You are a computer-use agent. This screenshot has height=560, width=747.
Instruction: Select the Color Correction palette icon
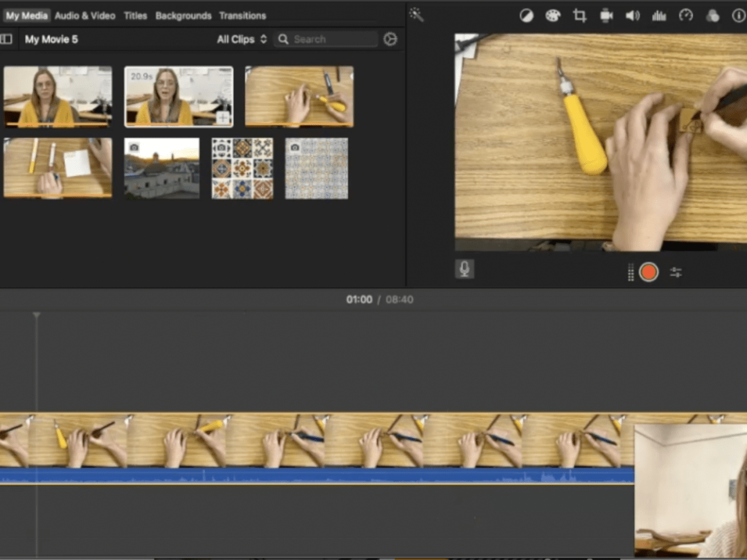coord(552,16)
